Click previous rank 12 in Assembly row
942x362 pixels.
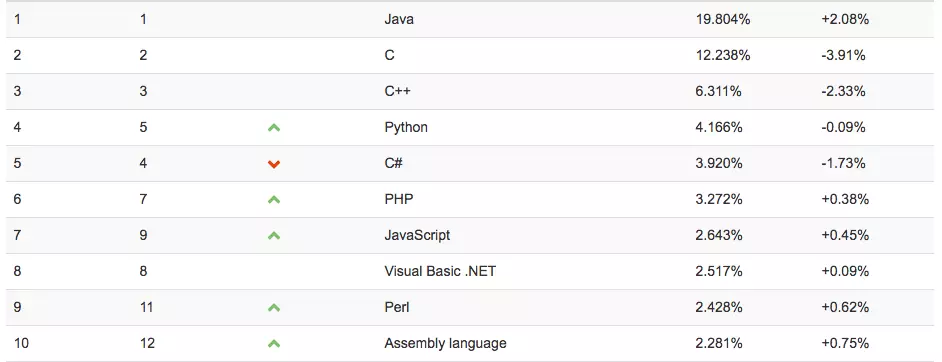pos(147,343)
